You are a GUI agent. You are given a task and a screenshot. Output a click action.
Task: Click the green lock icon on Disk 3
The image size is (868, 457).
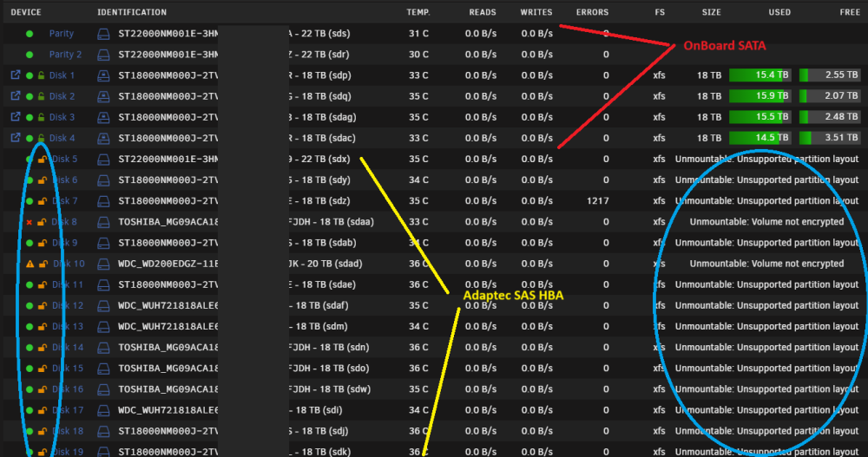(x=41, y=117)
